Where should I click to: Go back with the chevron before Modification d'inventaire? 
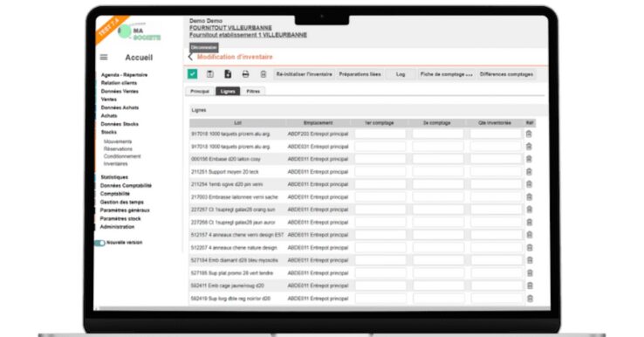[x=190, y=57]
